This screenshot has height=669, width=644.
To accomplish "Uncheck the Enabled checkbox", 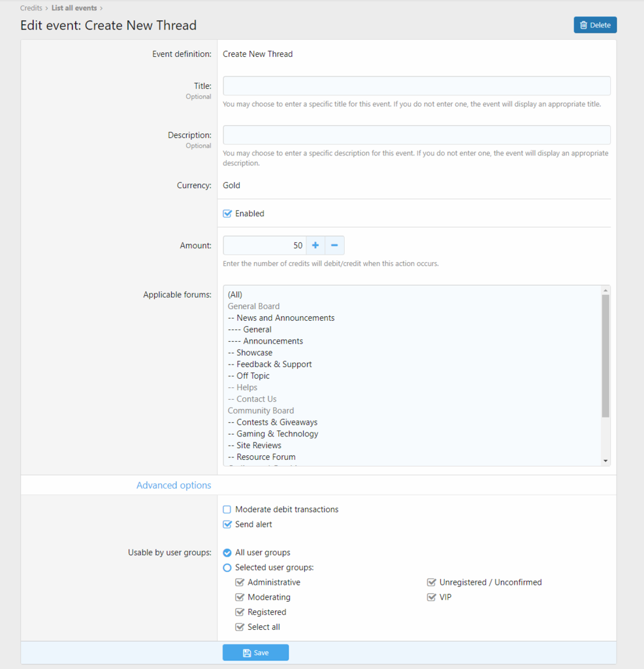I will click(x=227, y=214).
